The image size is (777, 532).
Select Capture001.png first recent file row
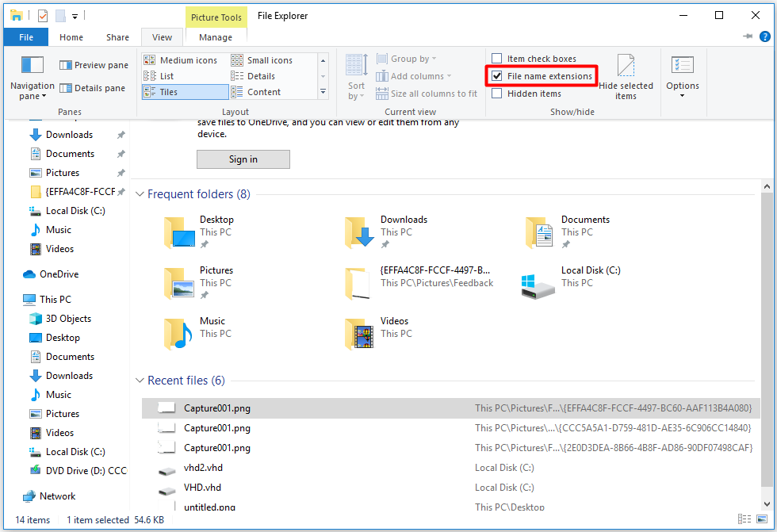[x=217, y=408]
